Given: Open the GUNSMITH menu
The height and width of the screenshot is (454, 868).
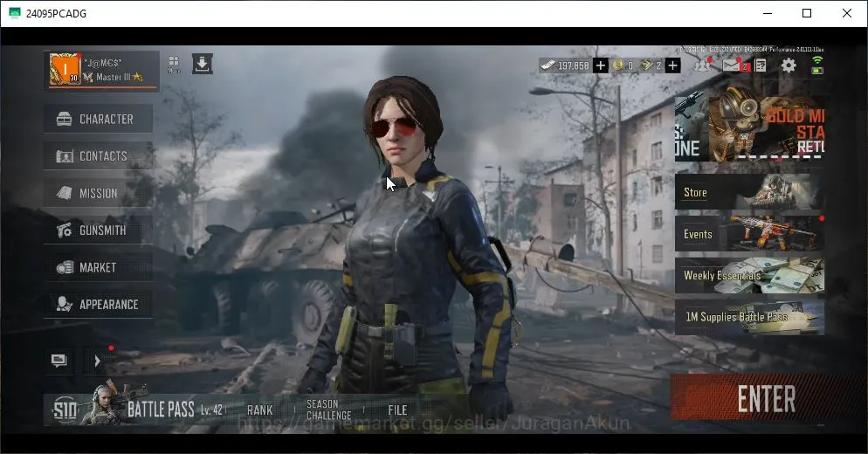Looking at the screenshot, I should 98,230.
